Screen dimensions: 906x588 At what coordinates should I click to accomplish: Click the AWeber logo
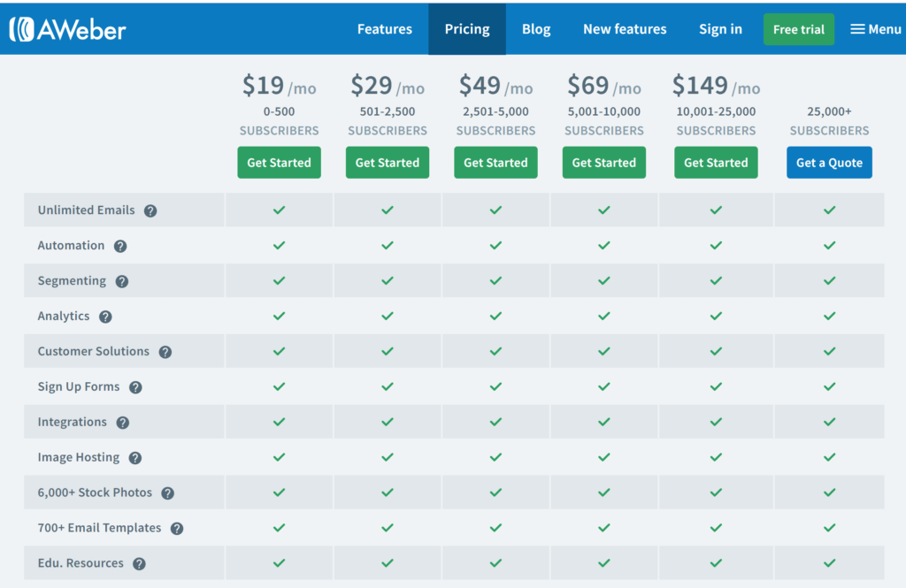pyautogui.click(x=67, y=29)
